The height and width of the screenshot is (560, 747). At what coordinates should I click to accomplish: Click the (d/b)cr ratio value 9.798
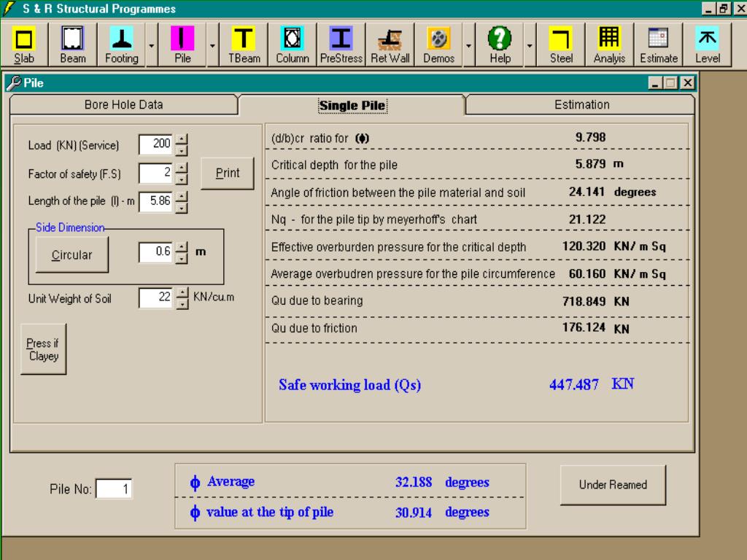click(x=590, y=138)
